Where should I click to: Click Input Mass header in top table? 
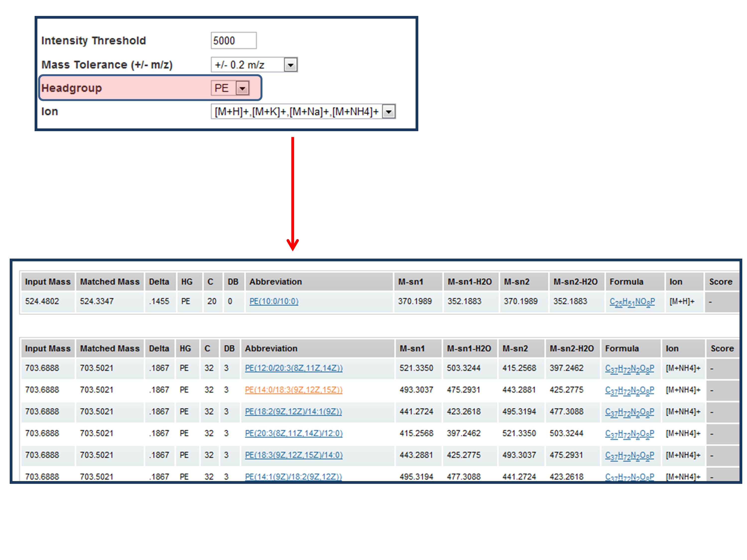pyautogui.click(x=48, y=282)
